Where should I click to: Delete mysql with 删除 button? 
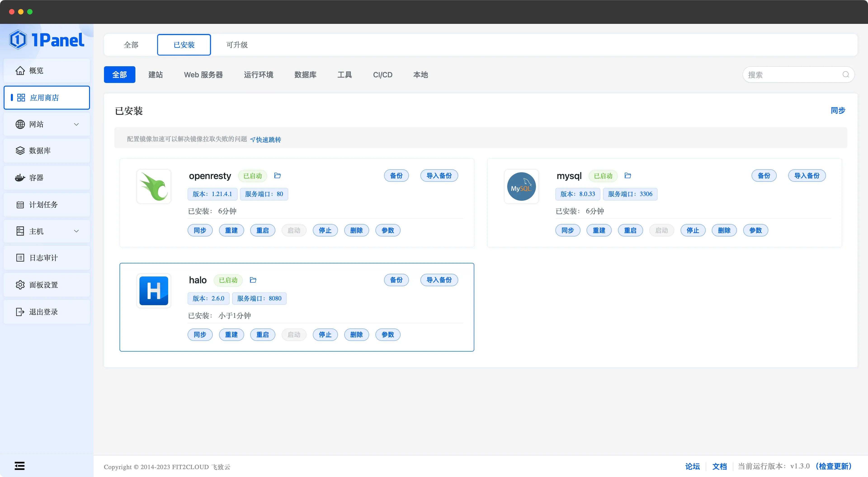point(724,230)
